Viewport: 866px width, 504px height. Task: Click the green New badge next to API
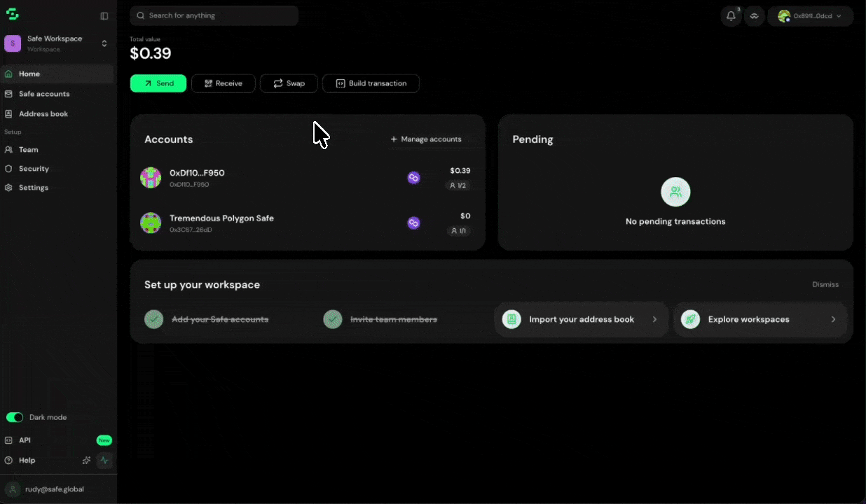[104, 440]
